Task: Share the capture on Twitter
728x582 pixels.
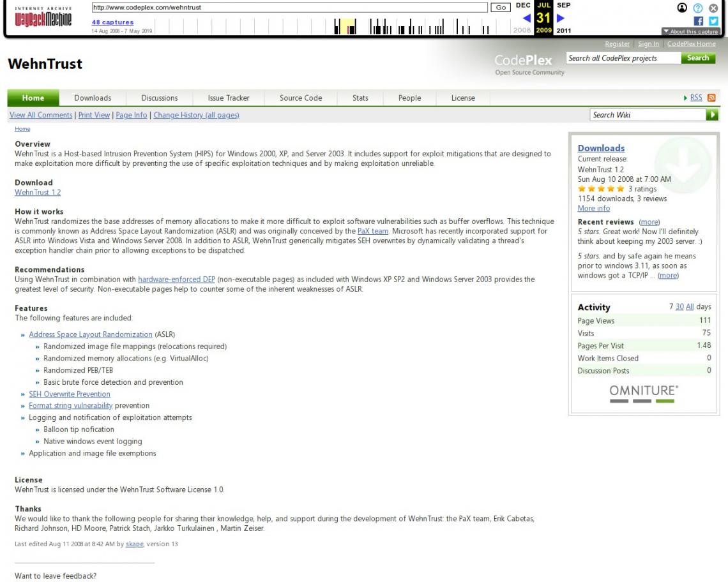Action: [x=713, y=21]
